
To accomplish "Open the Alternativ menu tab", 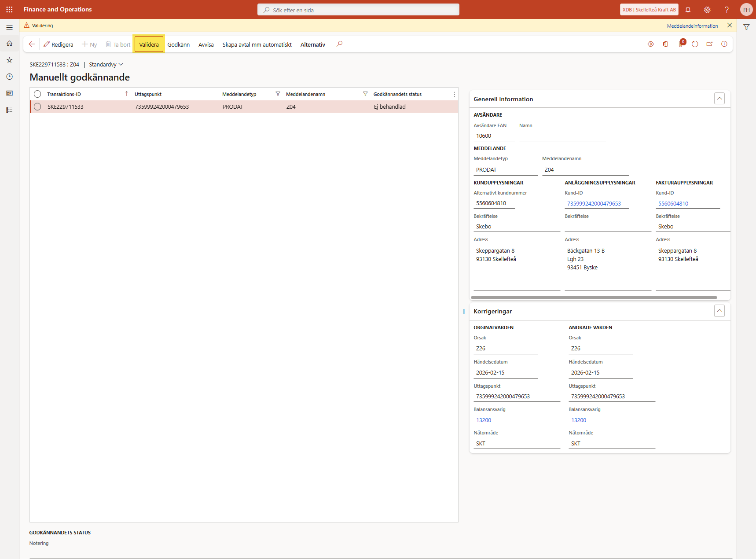I will pyautogui.click(x=312, y=44).
